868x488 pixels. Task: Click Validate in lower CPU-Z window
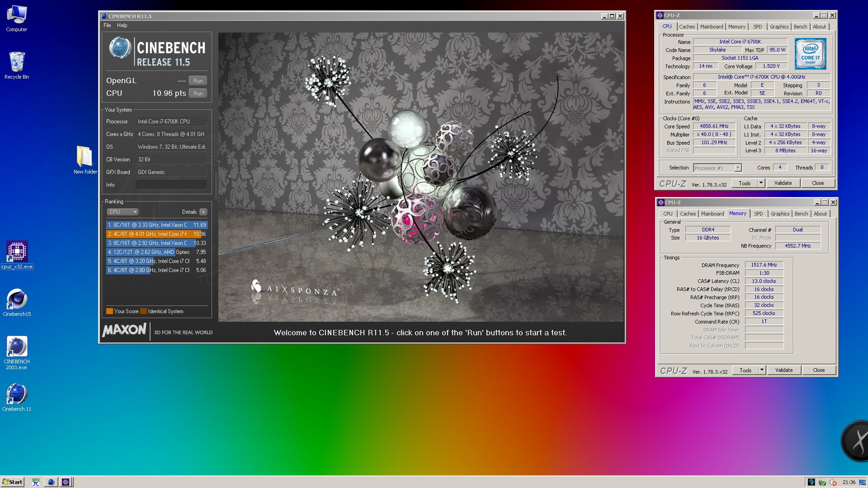click(x=784, y=371)
